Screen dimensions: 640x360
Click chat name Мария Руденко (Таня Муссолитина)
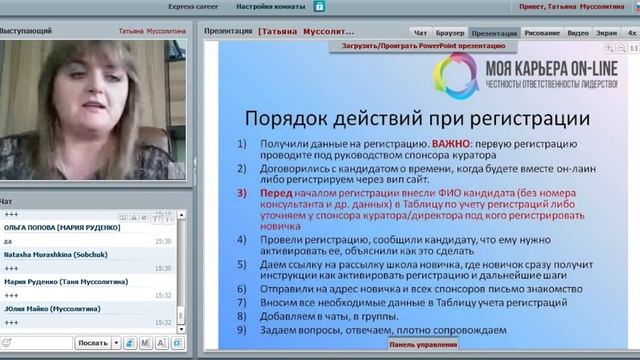[x=66, y=282]
